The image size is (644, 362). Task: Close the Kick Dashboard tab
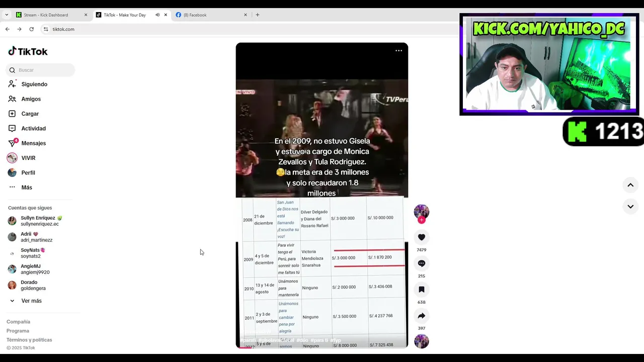tap(86, 15)
